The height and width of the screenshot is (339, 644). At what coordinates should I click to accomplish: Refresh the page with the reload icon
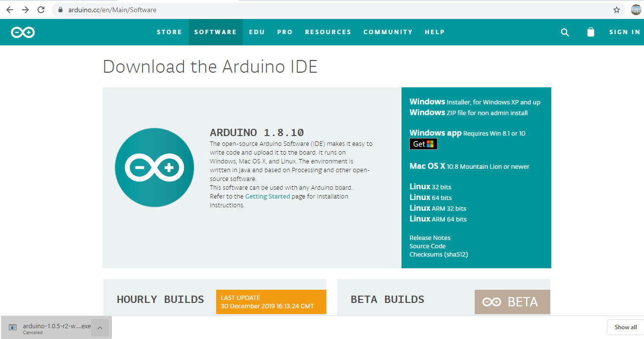[41, 9]
